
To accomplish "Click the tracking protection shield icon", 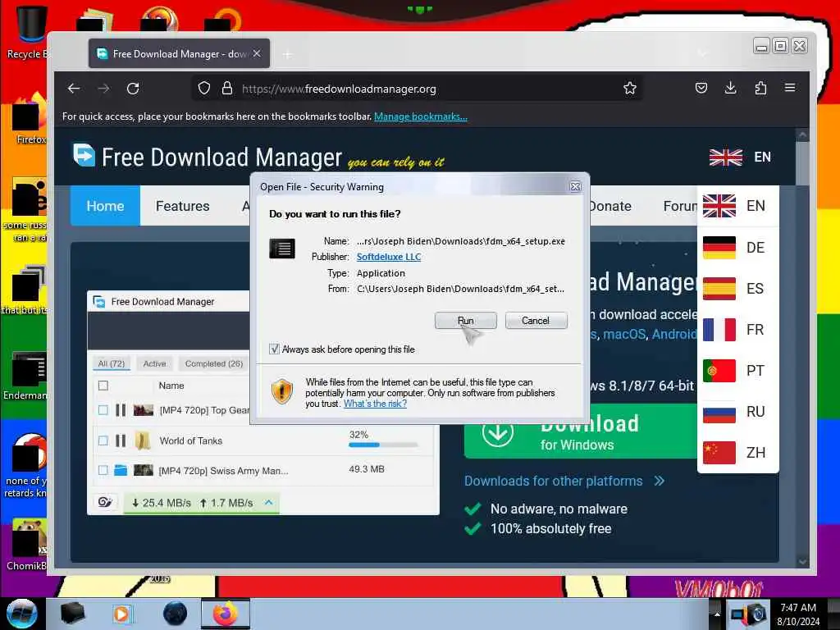I will [204, 89].
